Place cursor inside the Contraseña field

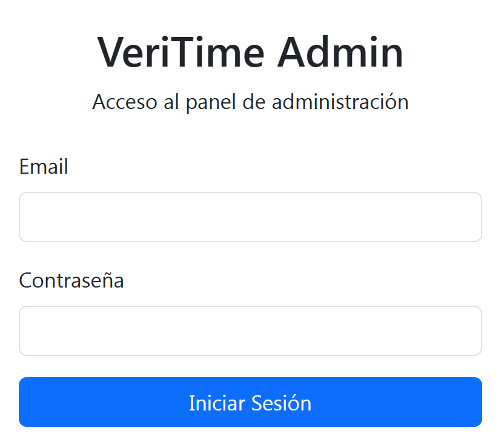tap(251, 331)
